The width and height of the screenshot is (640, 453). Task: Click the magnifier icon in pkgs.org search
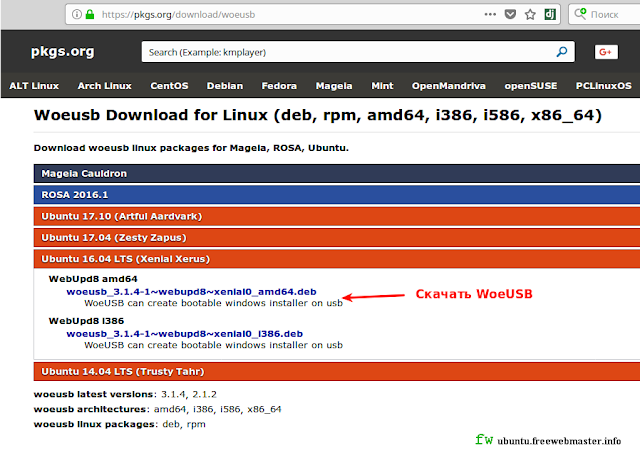(562, 52)
